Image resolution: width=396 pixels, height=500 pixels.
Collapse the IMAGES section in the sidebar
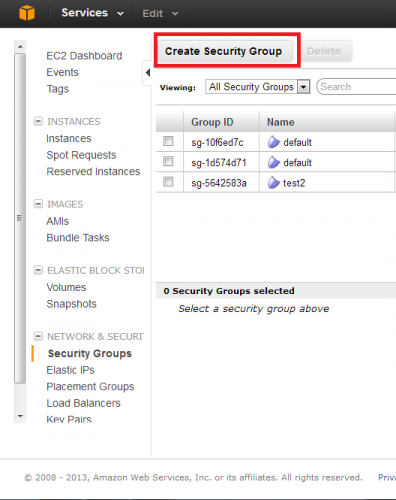(x=38, y=204)
